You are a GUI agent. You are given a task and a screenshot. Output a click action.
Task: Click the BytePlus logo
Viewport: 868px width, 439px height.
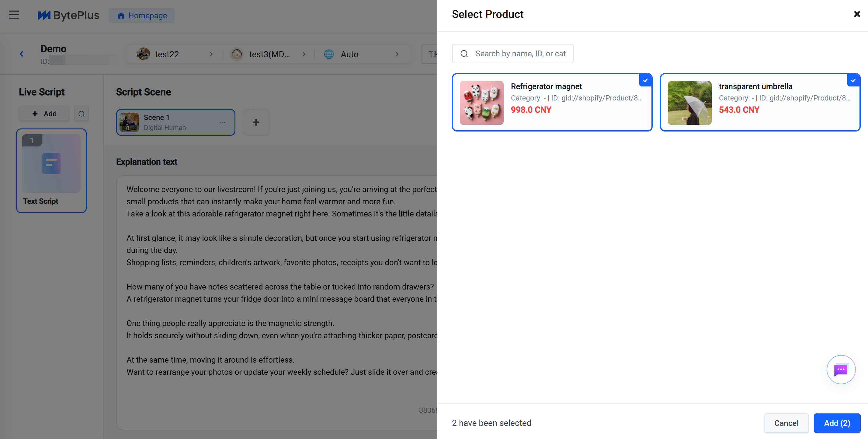click(68, 15)
